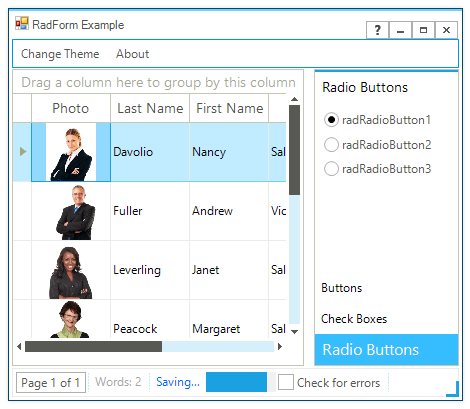The image size is (470, 409).
Task: Select the highlighted Radio Buttons page tab
Action: point(387,350)
